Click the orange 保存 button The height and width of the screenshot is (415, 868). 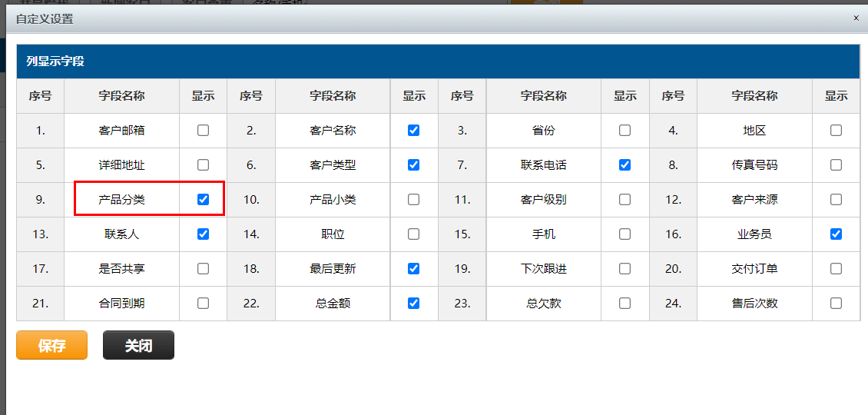[x=52, y=345]
